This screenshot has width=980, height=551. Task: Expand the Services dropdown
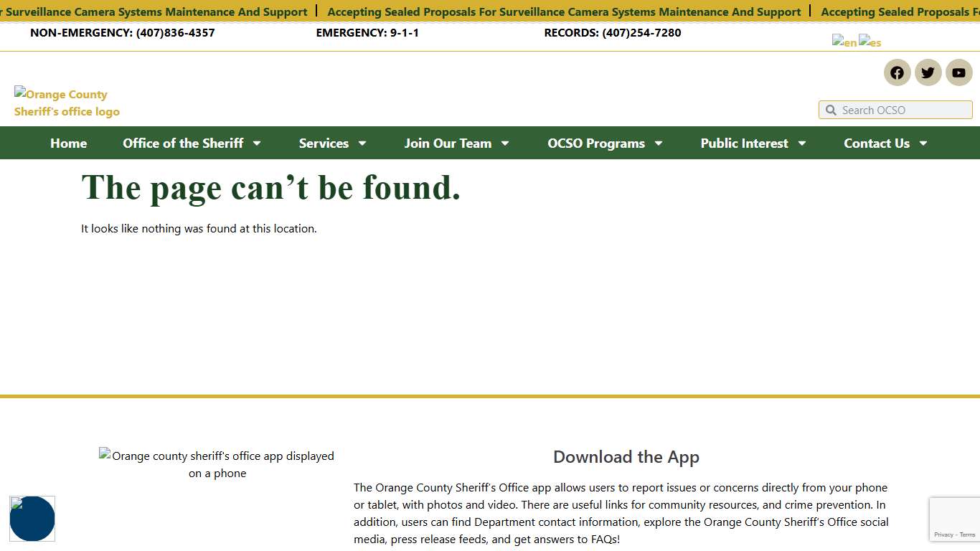332,143
